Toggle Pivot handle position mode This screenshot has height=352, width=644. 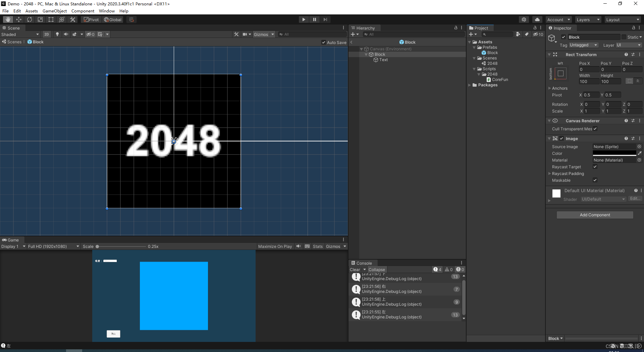(91, 19)
